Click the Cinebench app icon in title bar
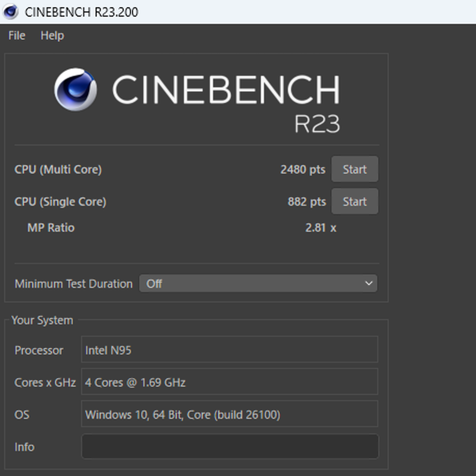 tap(10, 12)
